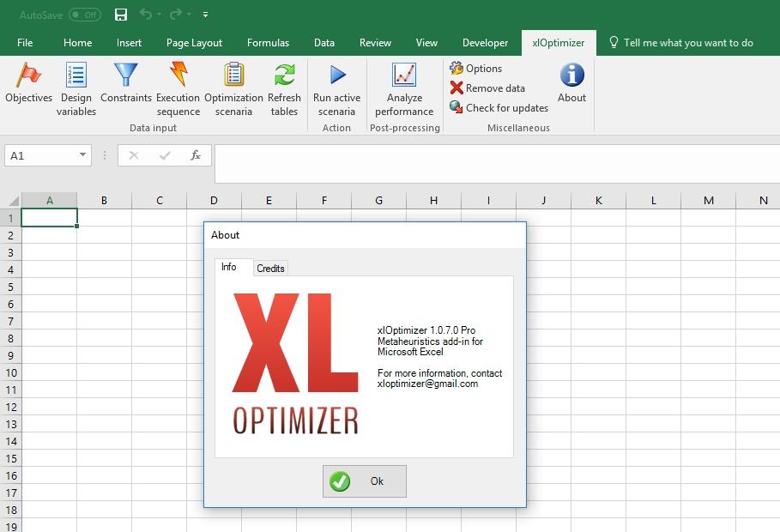Switch to the Data tab
This screenshot has height=532, width=780.
tap(324, 43)
